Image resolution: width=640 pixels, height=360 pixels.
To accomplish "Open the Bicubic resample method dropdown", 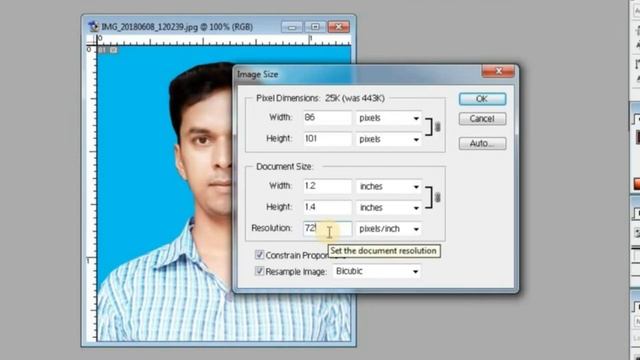I will pyautogui.click(x=377, y=271).
